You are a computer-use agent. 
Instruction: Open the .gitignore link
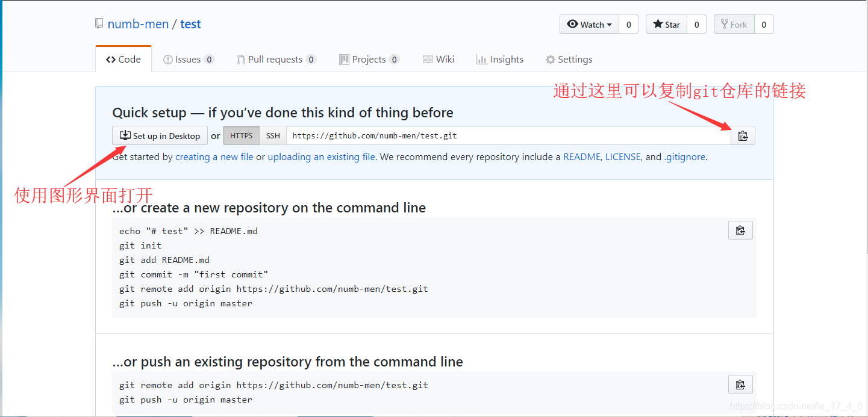[684, 157]
